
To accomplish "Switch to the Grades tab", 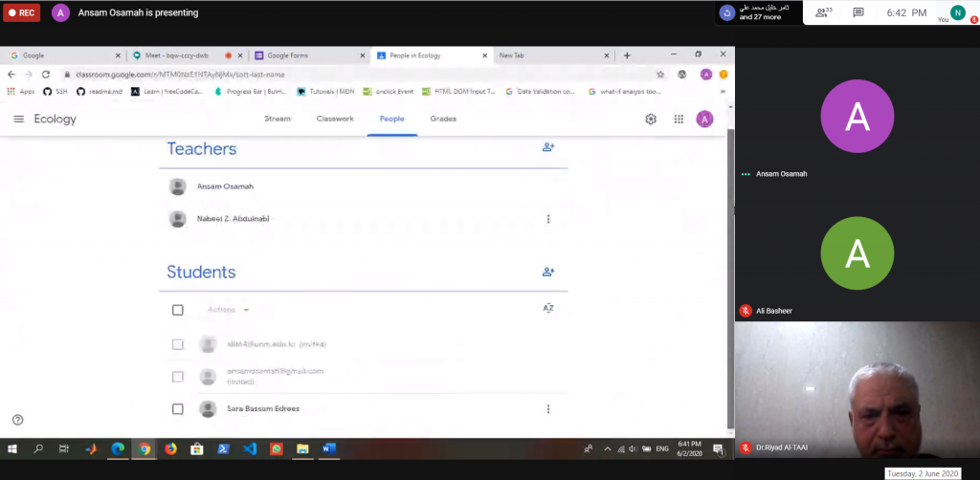I will tap(443, 120).
